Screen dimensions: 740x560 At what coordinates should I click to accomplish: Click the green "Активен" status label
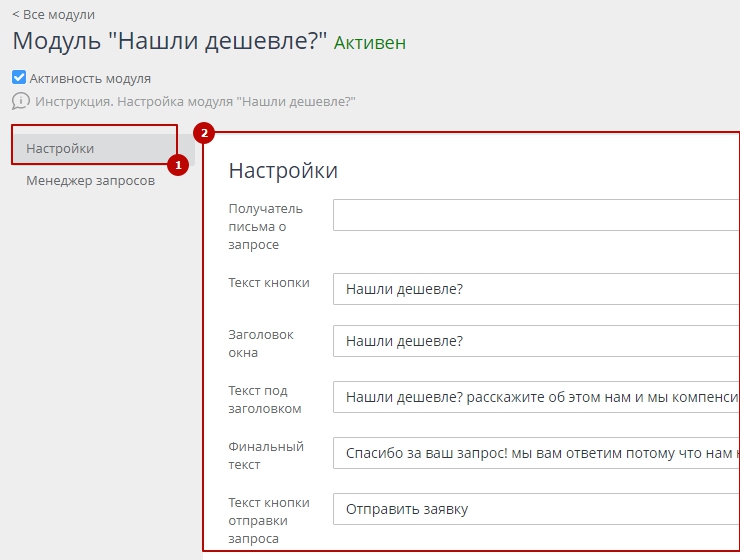click(370, 43)
